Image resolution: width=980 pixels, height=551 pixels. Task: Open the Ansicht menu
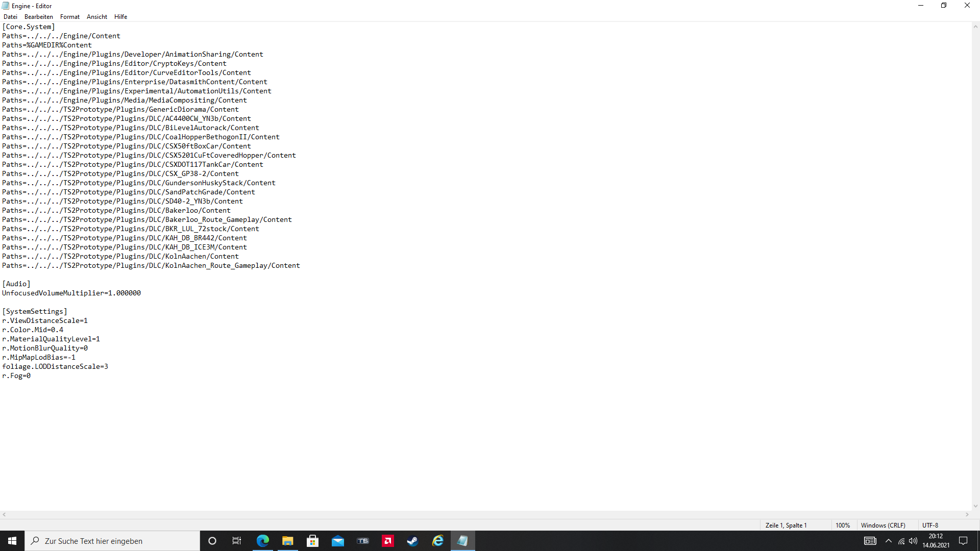[96, 17]
